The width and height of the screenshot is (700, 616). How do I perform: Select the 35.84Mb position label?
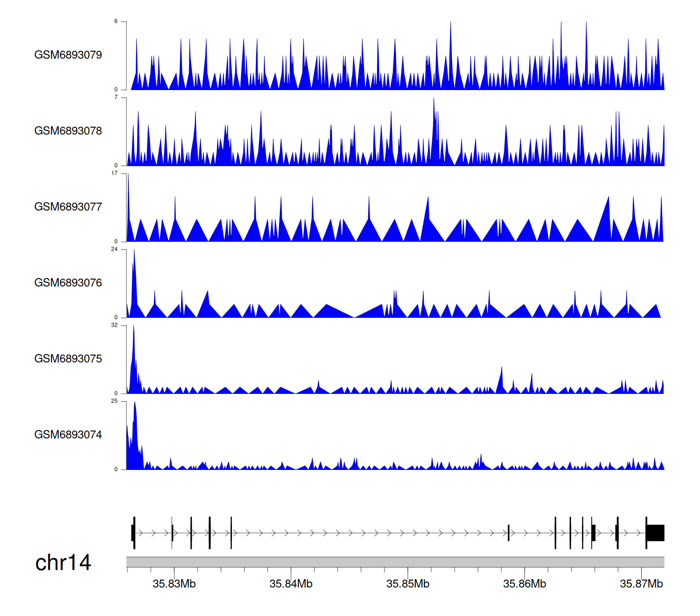coord(291,584)
